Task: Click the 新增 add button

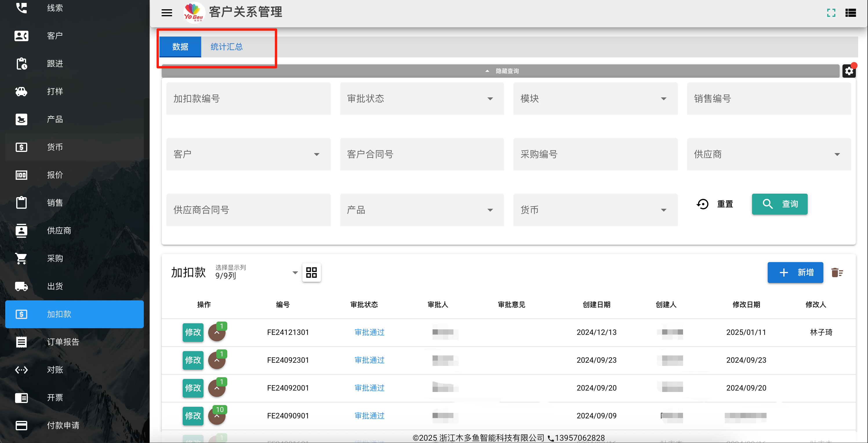Action: [795, 272]
